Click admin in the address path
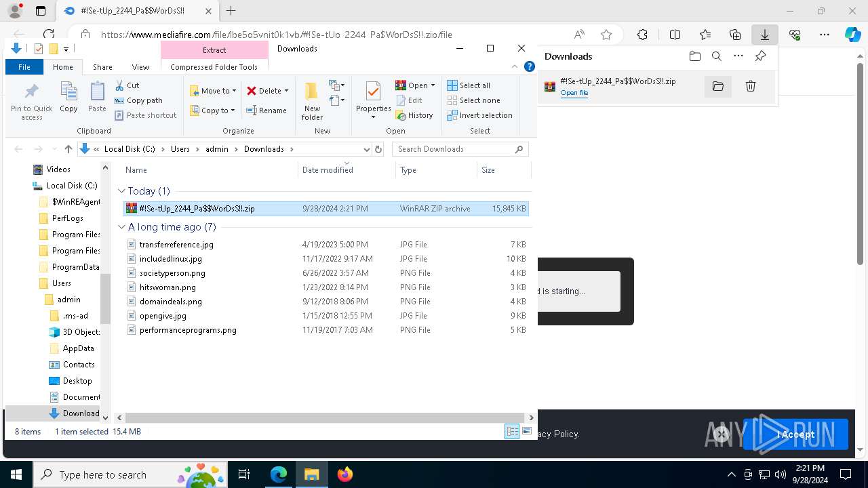The image size is (868, 488). point(217,149)
